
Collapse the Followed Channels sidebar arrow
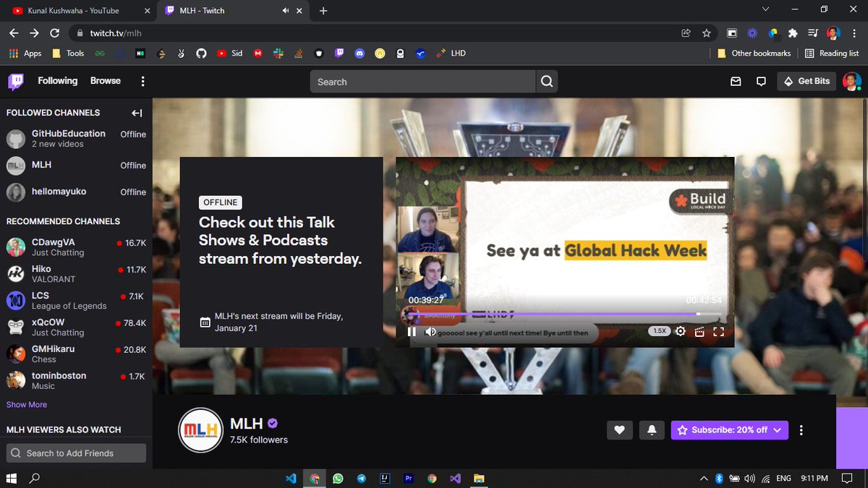[x=136, y=113]
